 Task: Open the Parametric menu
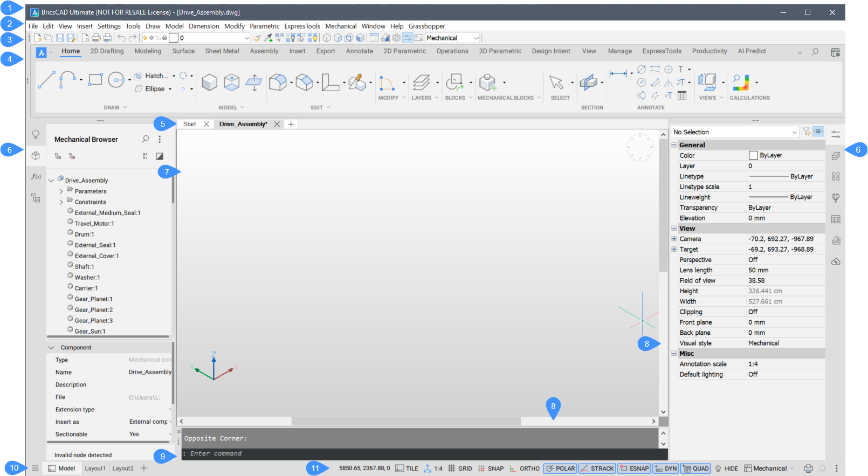(x=264, y=26)
